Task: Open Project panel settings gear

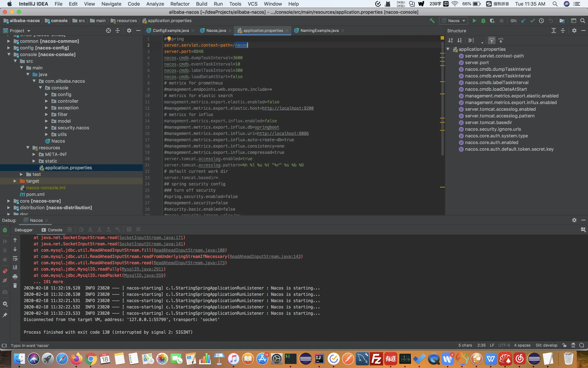Action: click(x=129, y=30)
